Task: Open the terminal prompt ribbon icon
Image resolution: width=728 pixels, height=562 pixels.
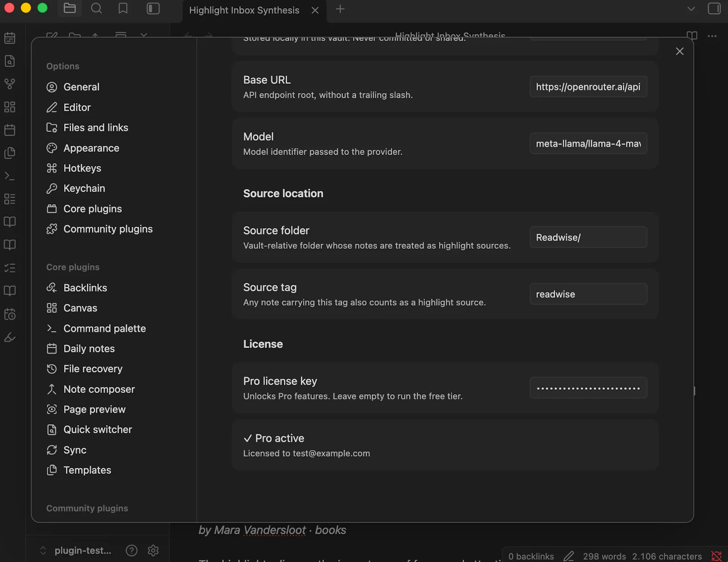Action: [x=10, y=176]
